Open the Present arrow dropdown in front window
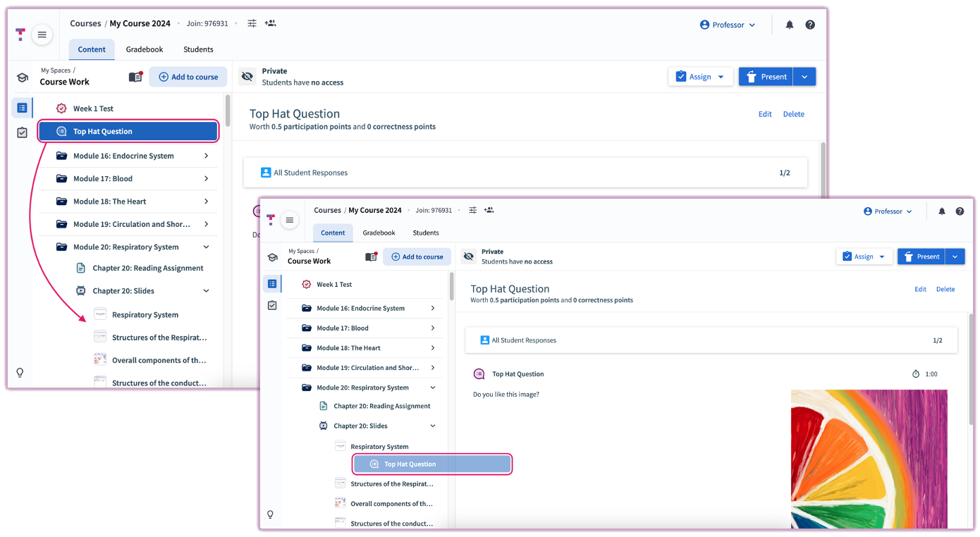This screenshot has width=980, height=537. [x=955, y=257]
